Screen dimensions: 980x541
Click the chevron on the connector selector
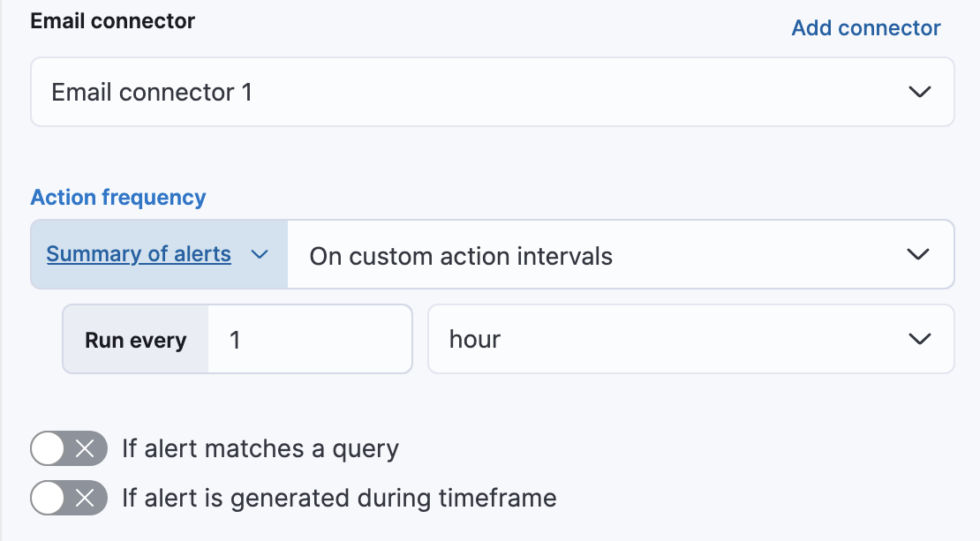[x=919, y=92]
